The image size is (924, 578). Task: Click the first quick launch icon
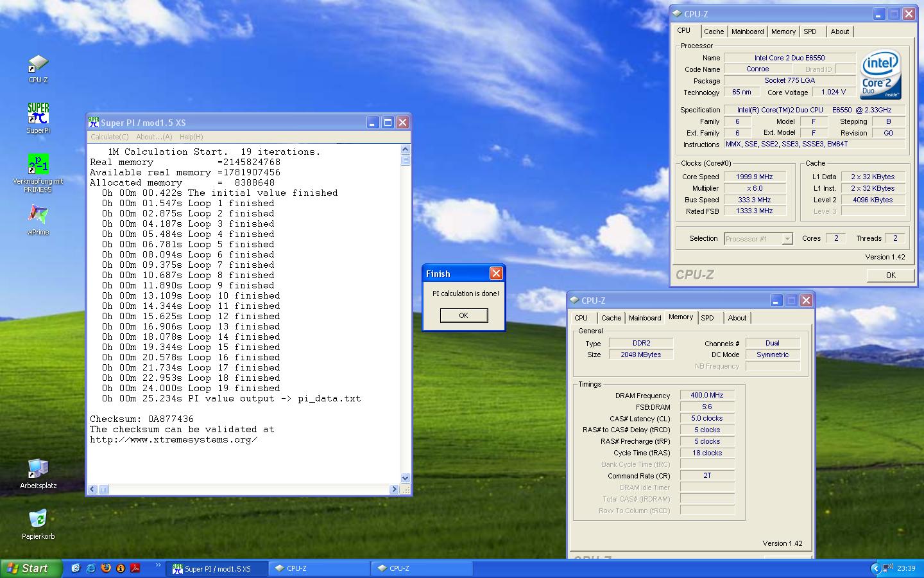[76, 568]
